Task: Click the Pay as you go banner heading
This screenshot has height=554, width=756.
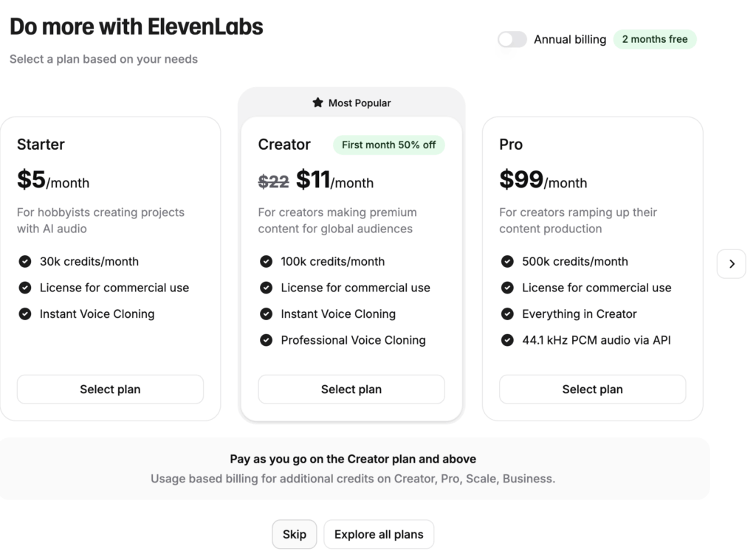Action: click(353, 459)
